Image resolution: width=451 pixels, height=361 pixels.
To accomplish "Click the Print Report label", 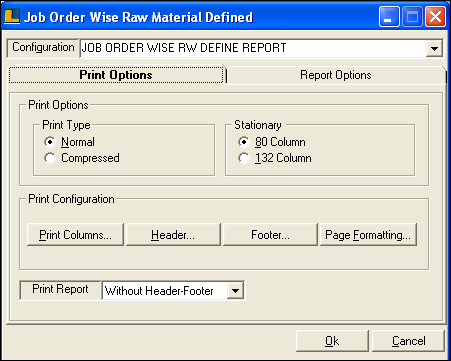I will click(60, 289).
